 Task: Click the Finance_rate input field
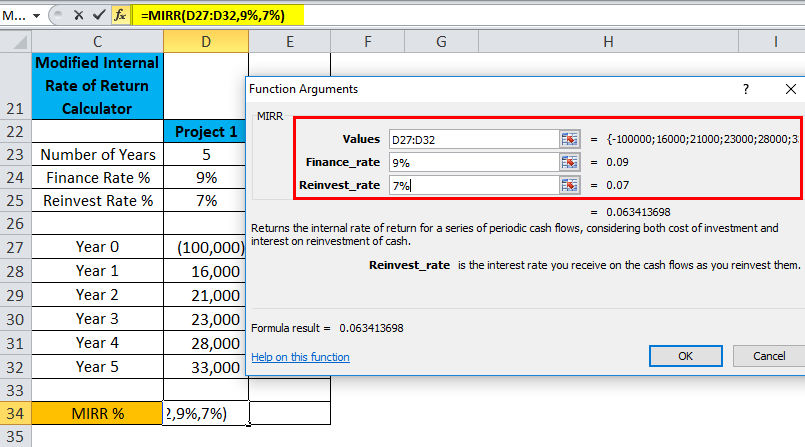[x=474, y=162]
